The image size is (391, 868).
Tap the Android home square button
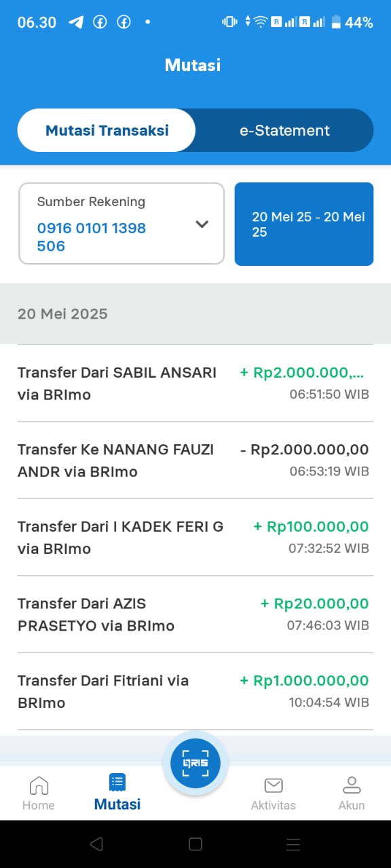[195, 844]
